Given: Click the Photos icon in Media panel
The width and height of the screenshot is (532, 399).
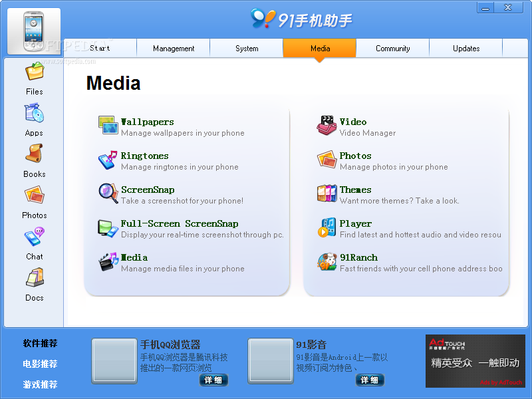Looking at the screenshot, I should (x=327, y=160).
